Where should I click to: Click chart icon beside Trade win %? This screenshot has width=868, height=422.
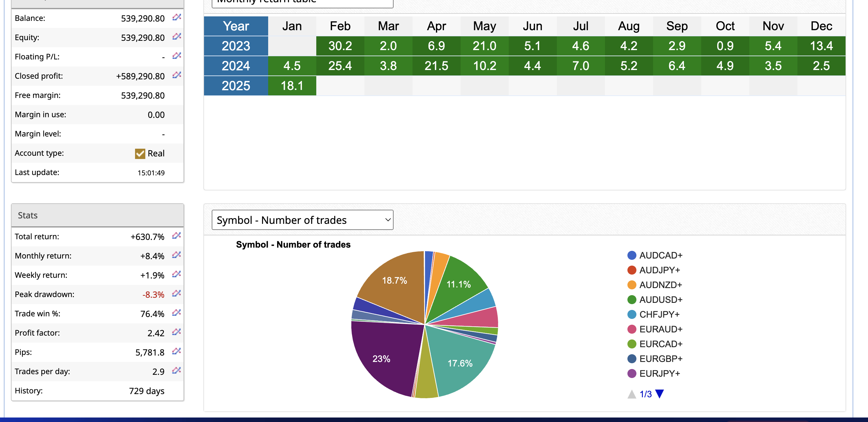pyautogui.click(x=176, y=313)
